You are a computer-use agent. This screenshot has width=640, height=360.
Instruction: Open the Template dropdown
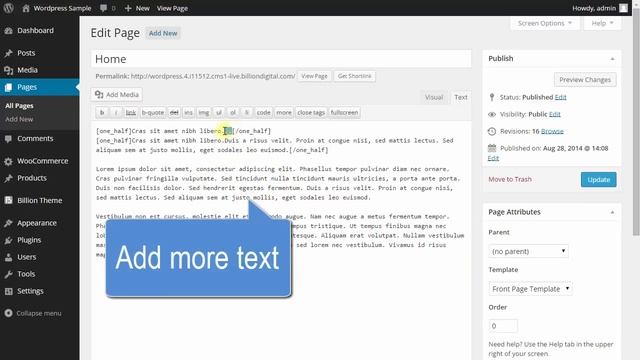coord(530,289)
